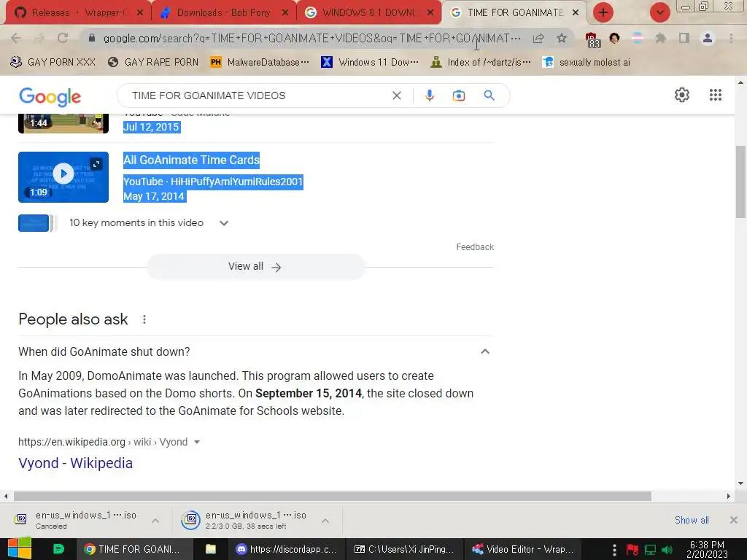Open the MalwareDatabase bookmark
The height and width of the screenshot is (560, 747).
[260, 63]
